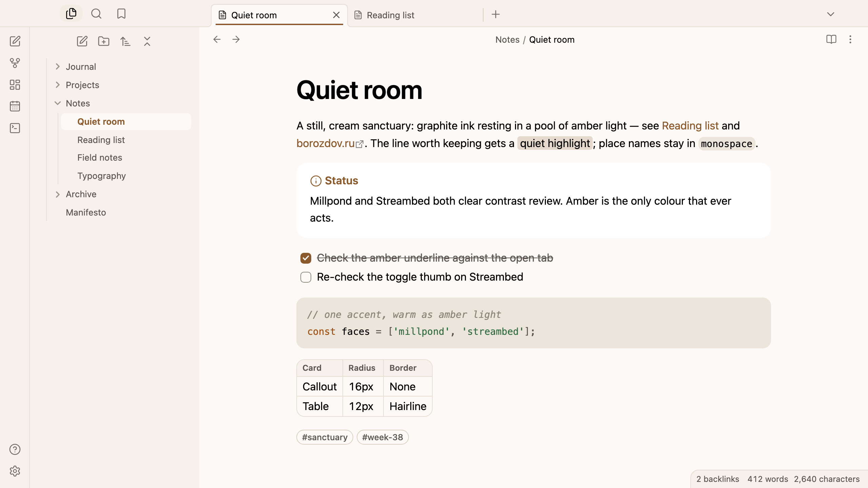Click the #week-38 tag
The height and width of the screenshot is (488, 868).
tap(382, 437)
